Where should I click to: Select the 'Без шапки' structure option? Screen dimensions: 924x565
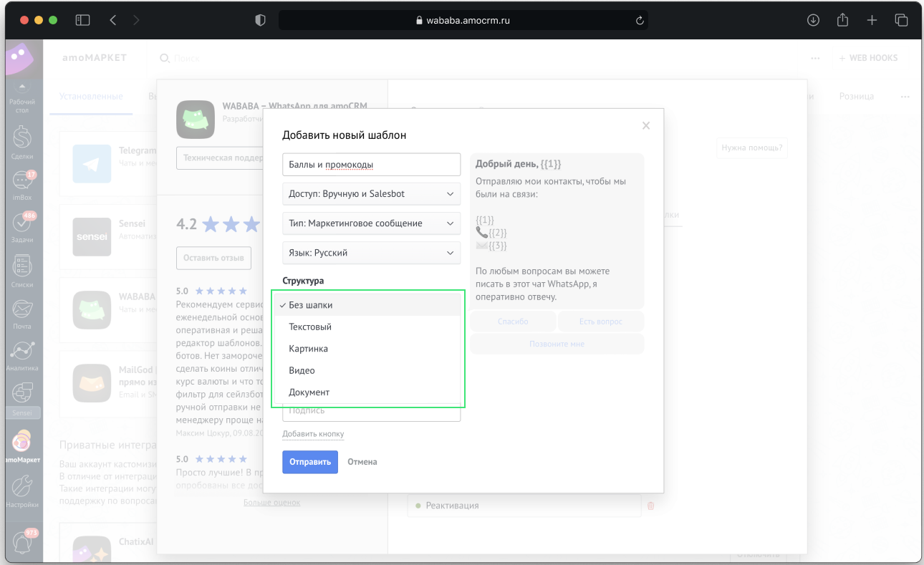(368, 305)
